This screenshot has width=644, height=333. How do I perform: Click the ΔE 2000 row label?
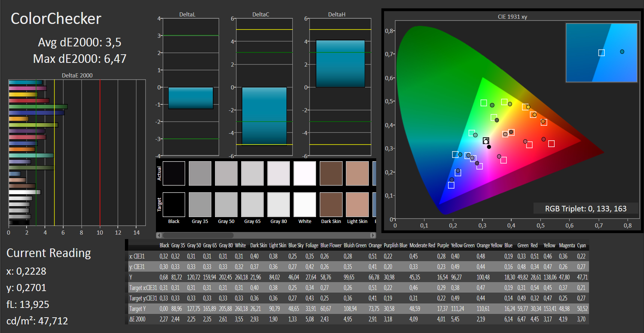click(x=137, y=319)
